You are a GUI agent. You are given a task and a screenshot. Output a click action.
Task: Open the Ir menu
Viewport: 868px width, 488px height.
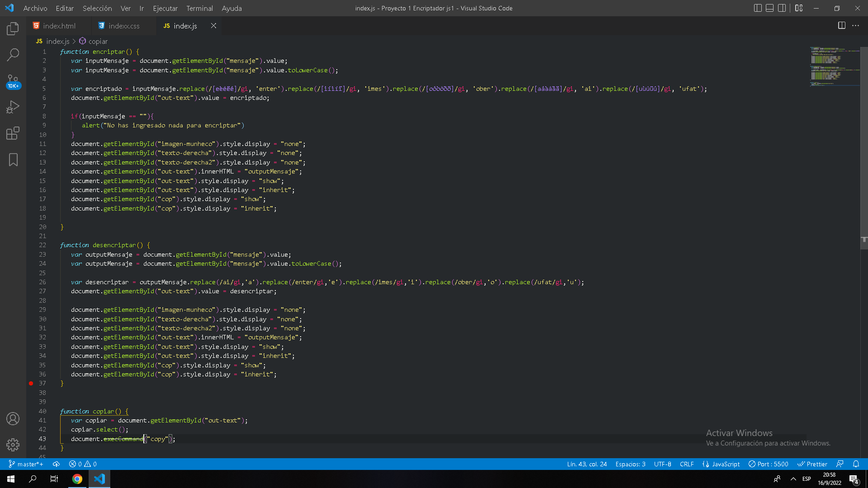(x=142, y=8)
